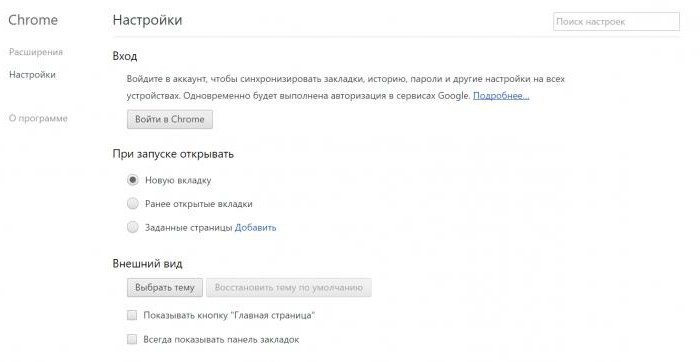The image size is (700, 362).
Task: Enable Показывать кнопку "Главная страница" checkbox
Action: (132, 315)
